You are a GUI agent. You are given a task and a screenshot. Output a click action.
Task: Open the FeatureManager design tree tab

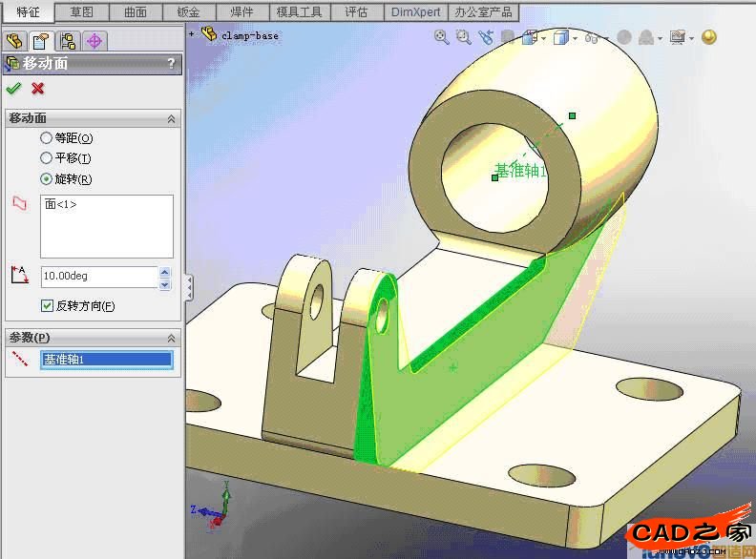pyautogui.click(x=14, y=41)
